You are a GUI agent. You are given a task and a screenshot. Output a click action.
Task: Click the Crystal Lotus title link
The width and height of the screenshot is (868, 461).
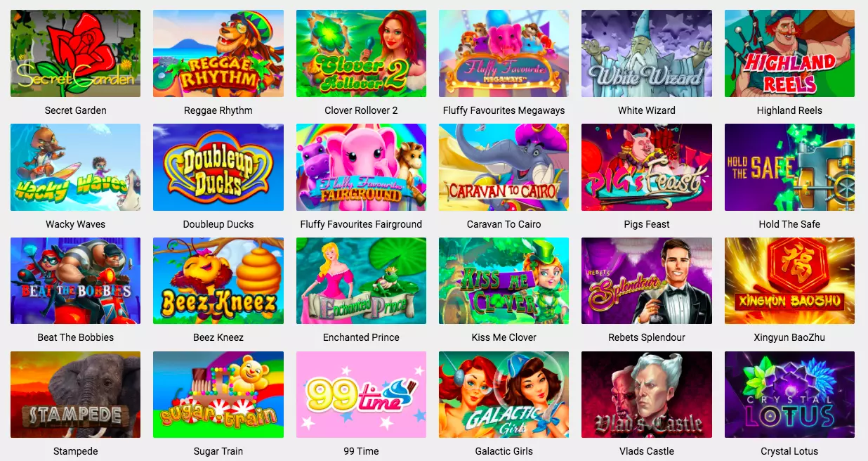click(789, 451)
